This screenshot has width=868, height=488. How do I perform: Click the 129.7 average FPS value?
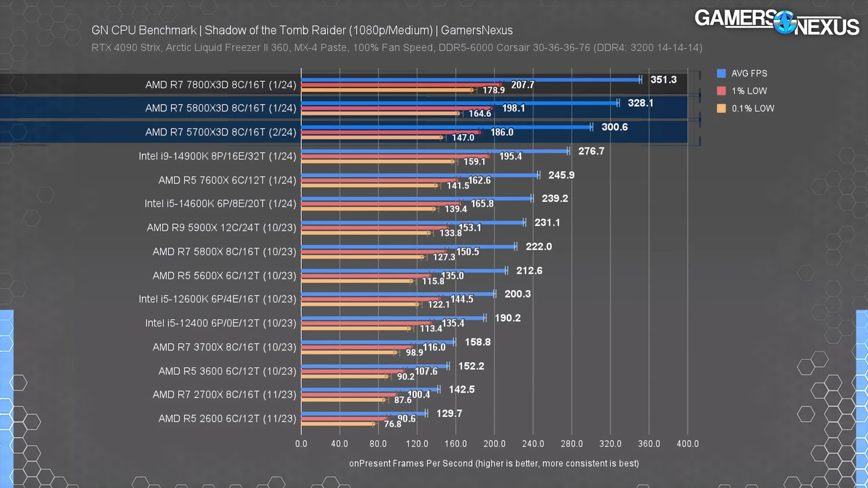449,413
